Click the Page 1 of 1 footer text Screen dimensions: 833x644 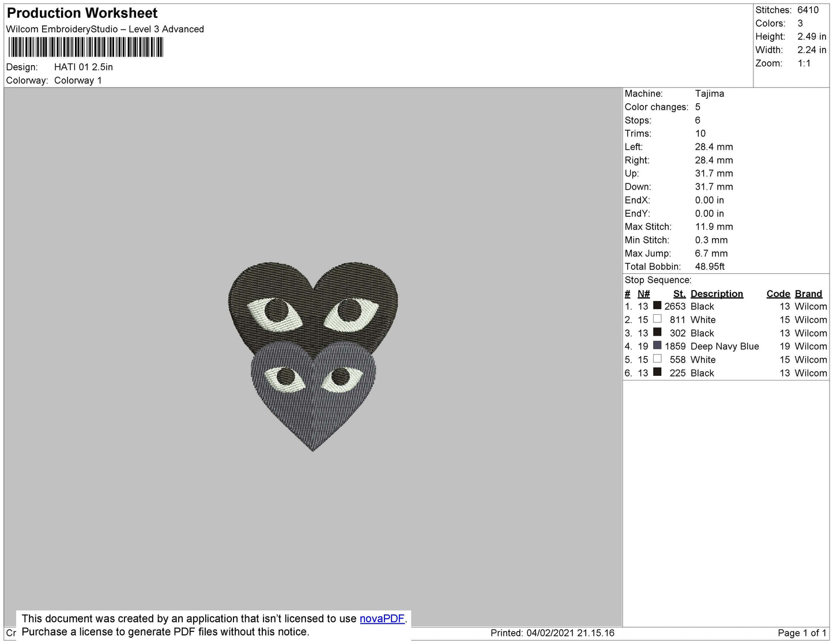tap(802, 632)
